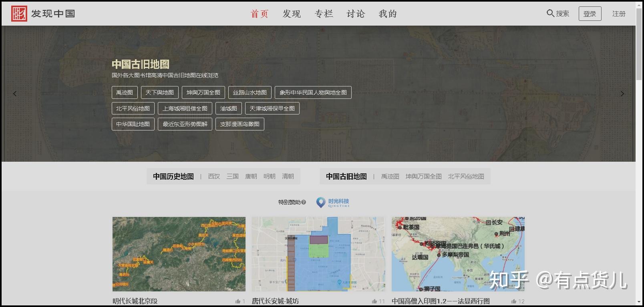Like the 明代长城北京段 map thumbs-up

coord(238,301)
